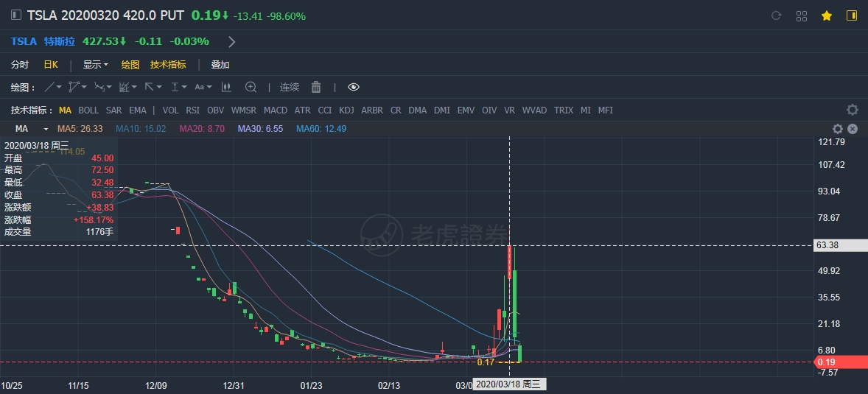The image size is (868, 394).
Task: Click the MA60: 12.49 value label
Action: click(321, 129)
